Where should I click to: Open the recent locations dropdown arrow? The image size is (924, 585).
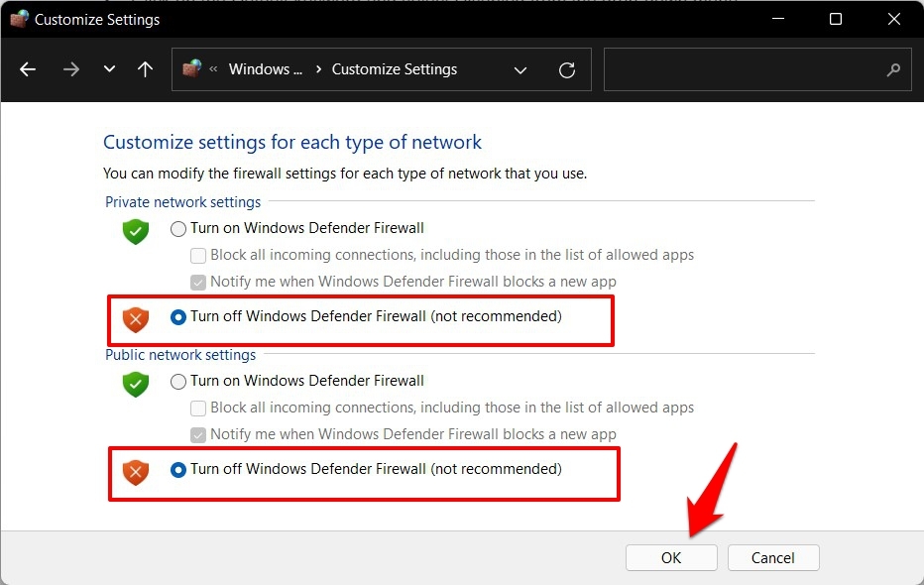(109, 69)
